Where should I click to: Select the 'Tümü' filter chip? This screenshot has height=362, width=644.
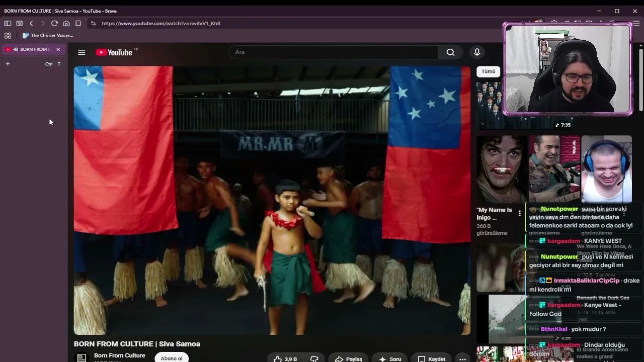[x=489, y=71]
